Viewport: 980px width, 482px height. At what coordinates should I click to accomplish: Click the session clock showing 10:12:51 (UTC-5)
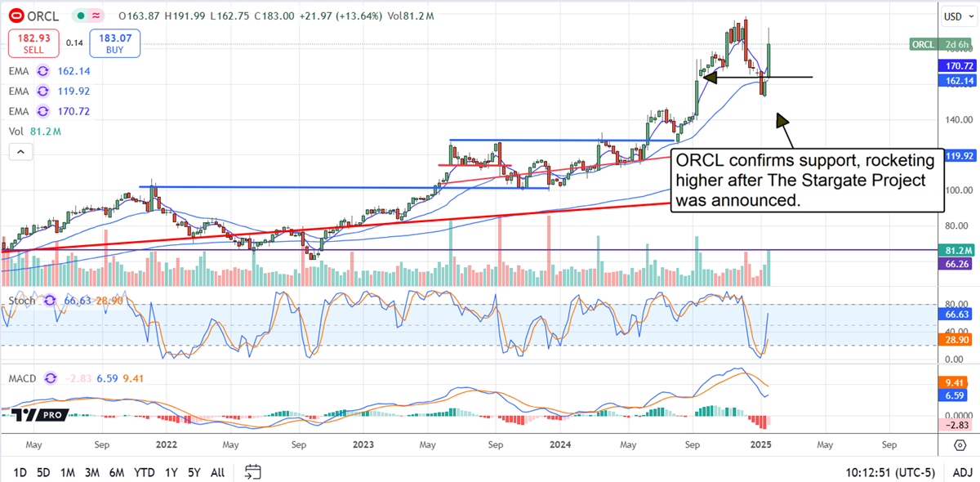point(890,472)
